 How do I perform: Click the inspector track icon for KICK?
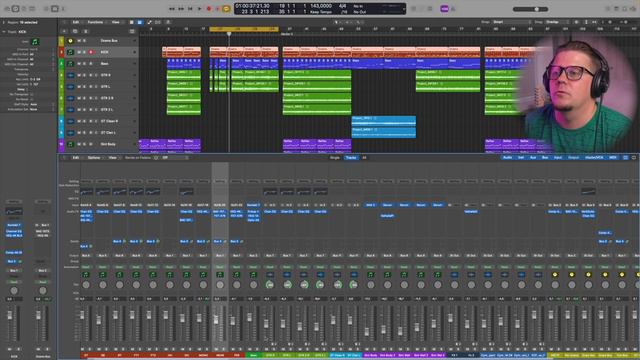[x=35, y=42]
